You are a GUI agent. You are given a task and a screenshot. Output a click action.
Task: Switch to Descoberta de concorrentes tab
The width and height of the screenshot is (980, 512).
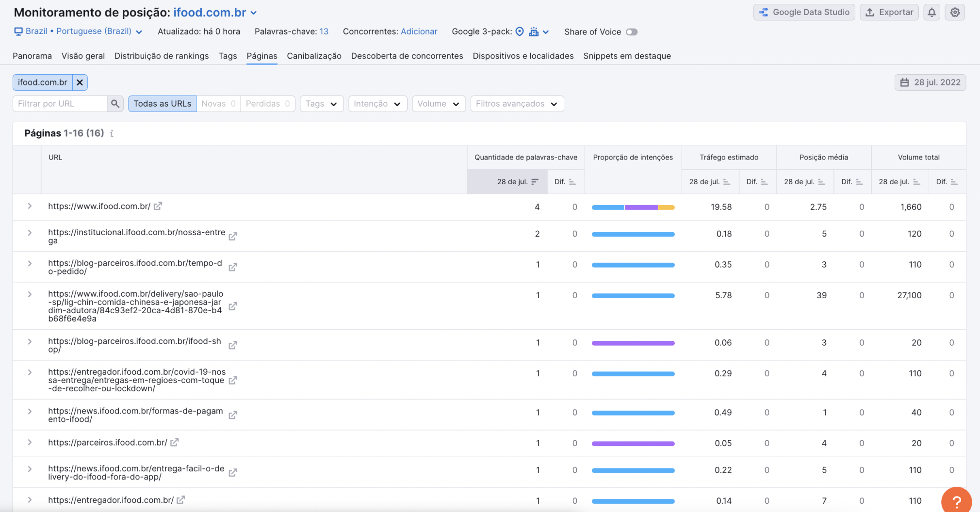(407, 56)
